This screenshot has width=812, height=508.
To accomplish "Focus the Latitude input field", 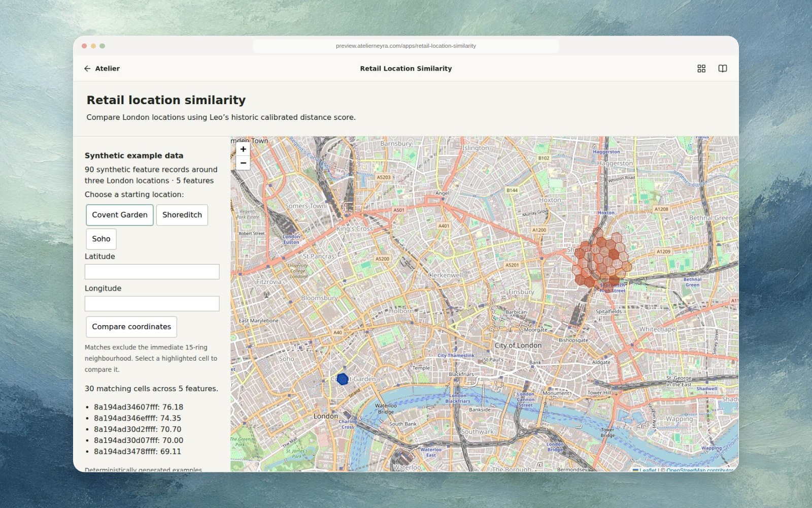I will 152,272.
